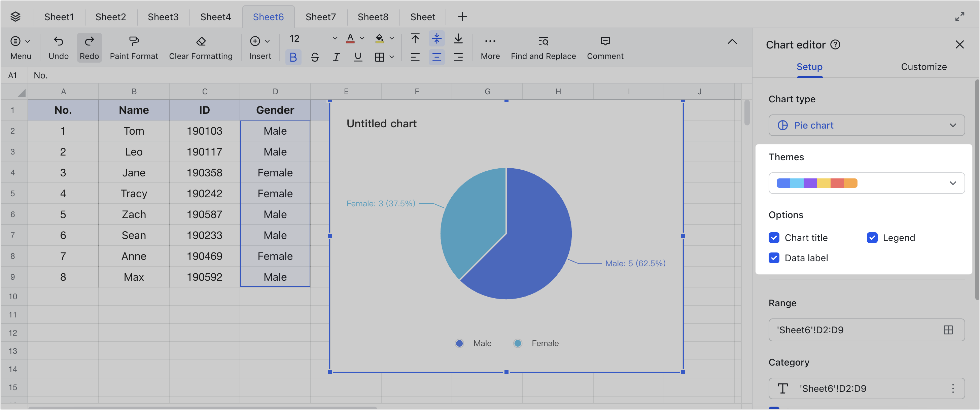This screenshot has width=980, height=410.
Task: Pick the text color swatch
Action: pyautogui.click(x=350, y=38)
